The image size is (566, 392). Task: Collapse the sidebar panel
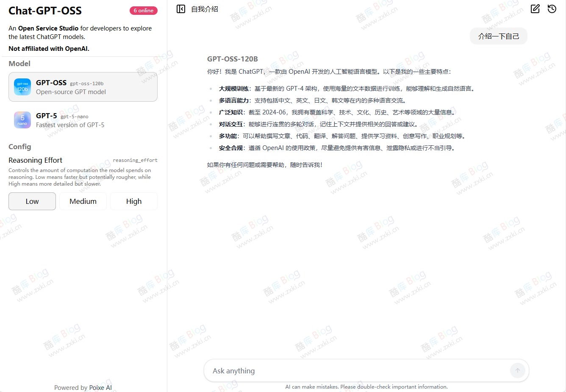[180, 8]
